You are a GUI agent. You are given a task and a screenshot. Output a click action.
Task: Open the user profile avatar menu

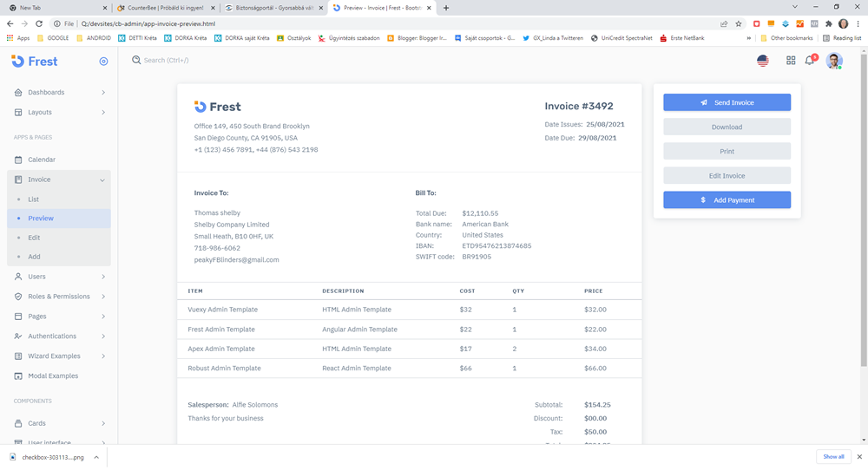(833, 61)
